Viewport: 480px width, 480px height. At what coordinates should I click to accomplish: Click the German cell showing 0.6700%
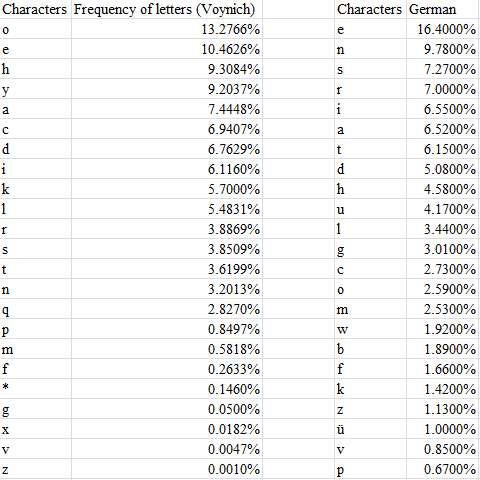(443, 469)
